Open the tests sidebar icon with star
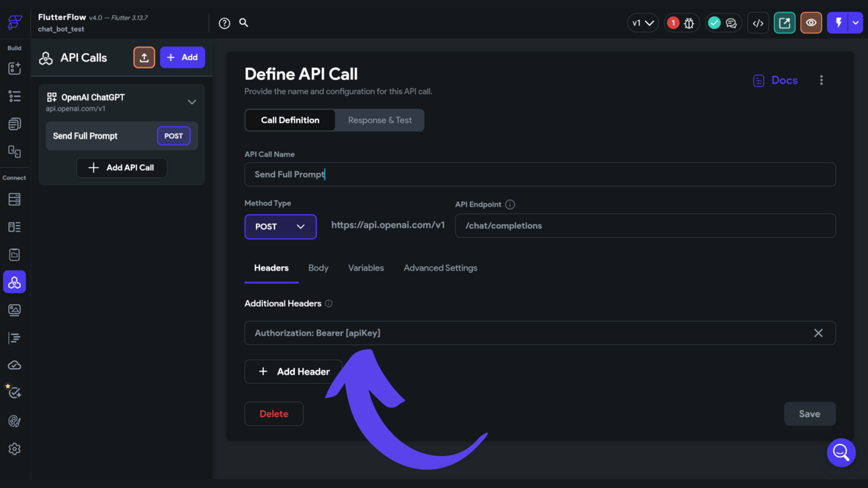Viewport: 868px width, 488px height. pos(14,393)
